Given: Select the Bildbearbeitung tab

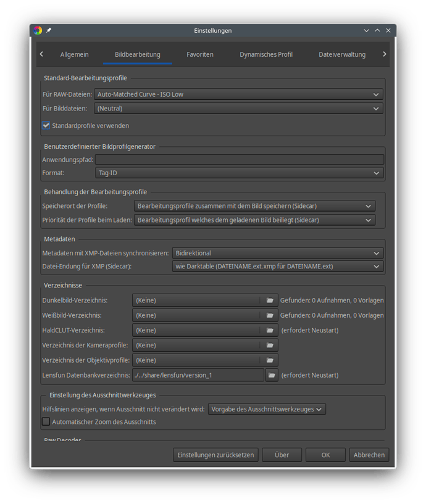Looking at the screenshot, I should point(138,54).
